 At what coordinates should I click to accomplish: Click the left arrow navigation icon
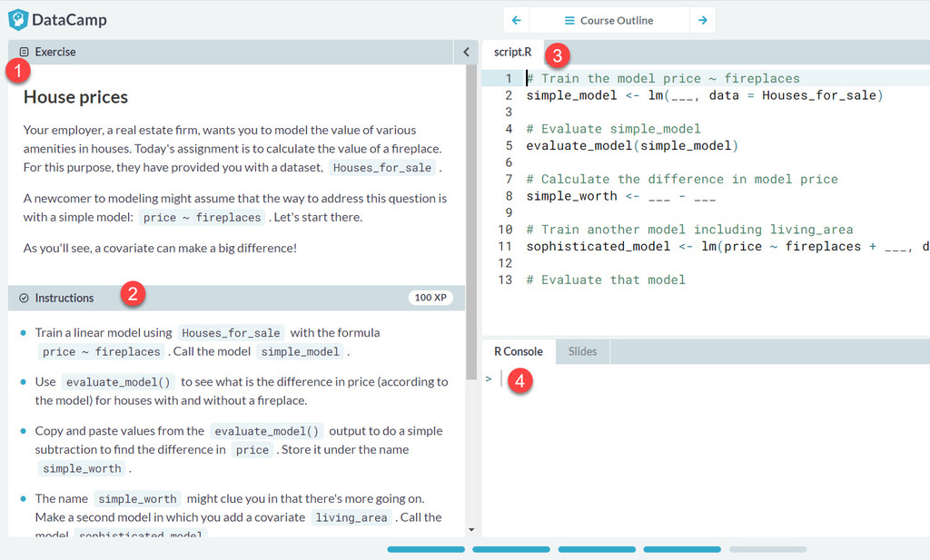pyautogui.click(x=516, y=19)
